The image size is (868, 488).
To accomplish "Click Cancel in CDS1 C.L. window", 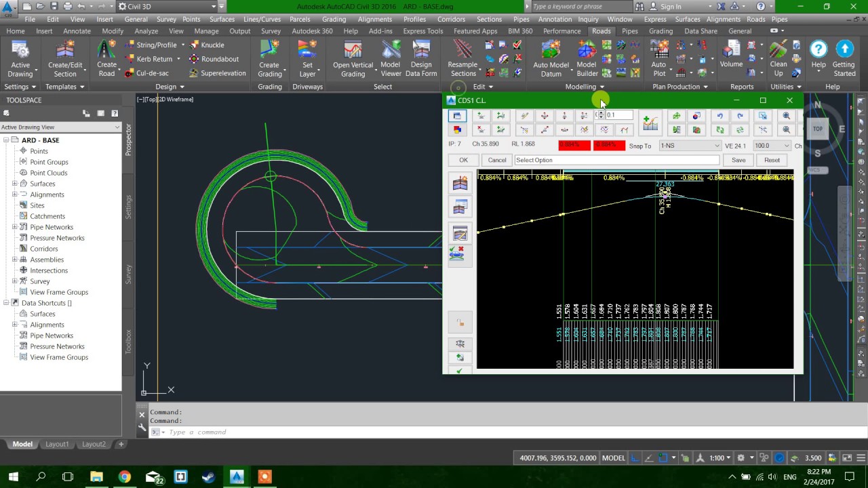I will tap(497, 160).
